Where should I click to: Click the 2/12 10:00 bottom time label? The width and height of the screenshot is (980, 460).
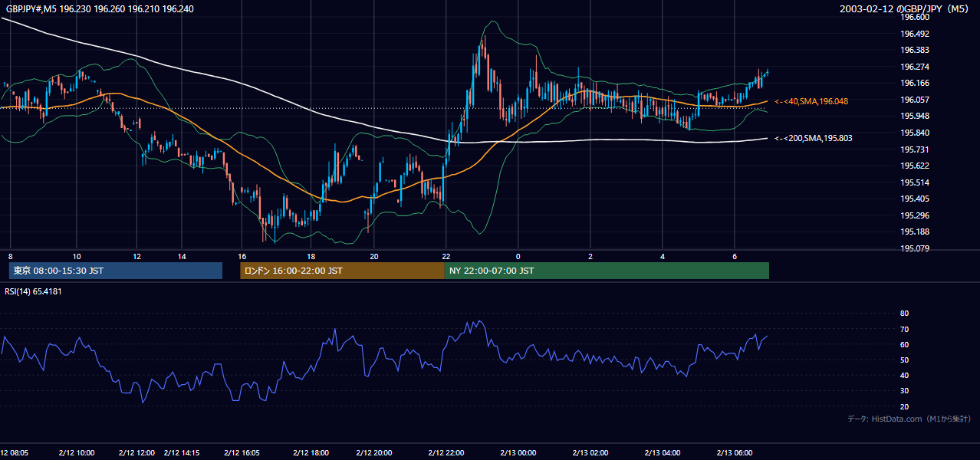[x=75, y=453]
